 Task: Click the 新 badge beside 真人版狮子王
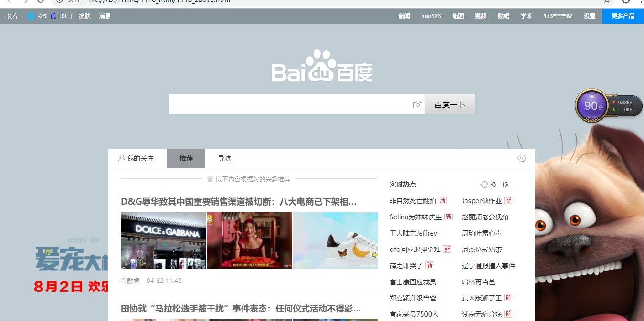click(508, 298)
